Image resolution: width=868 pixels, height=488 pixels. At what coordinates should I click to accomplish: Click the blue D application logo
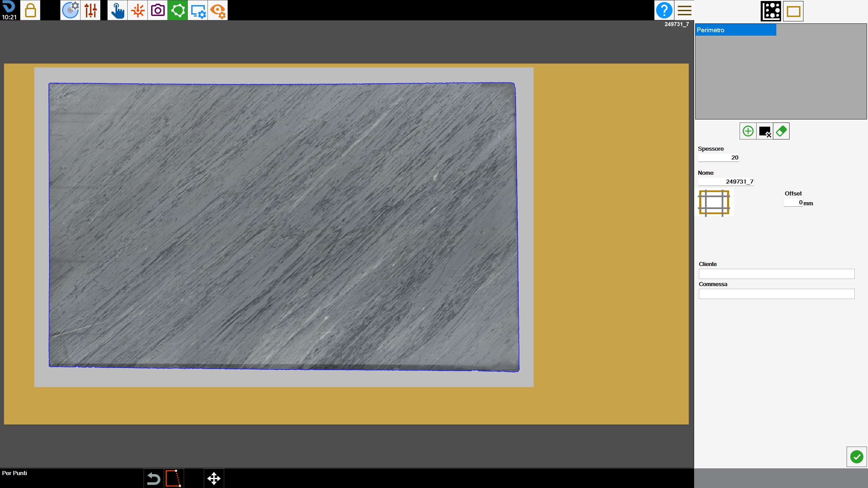[x=9, y=7]
